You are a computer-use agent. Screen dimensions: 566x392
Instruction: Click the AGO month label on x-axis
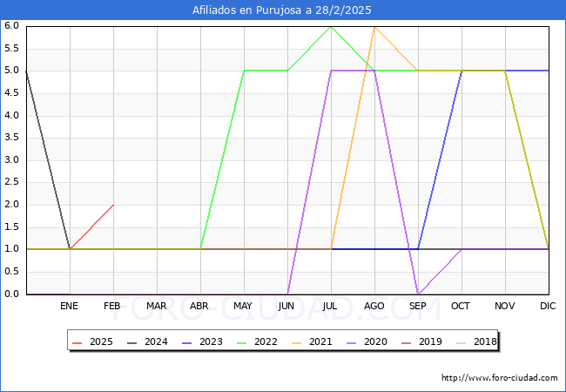(374, 306)
